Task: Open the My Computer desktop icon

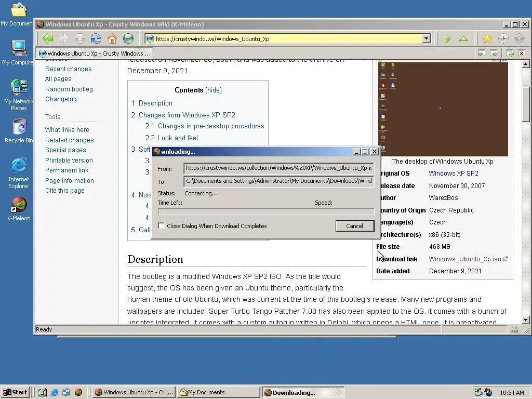Action: tap(18, 52)
